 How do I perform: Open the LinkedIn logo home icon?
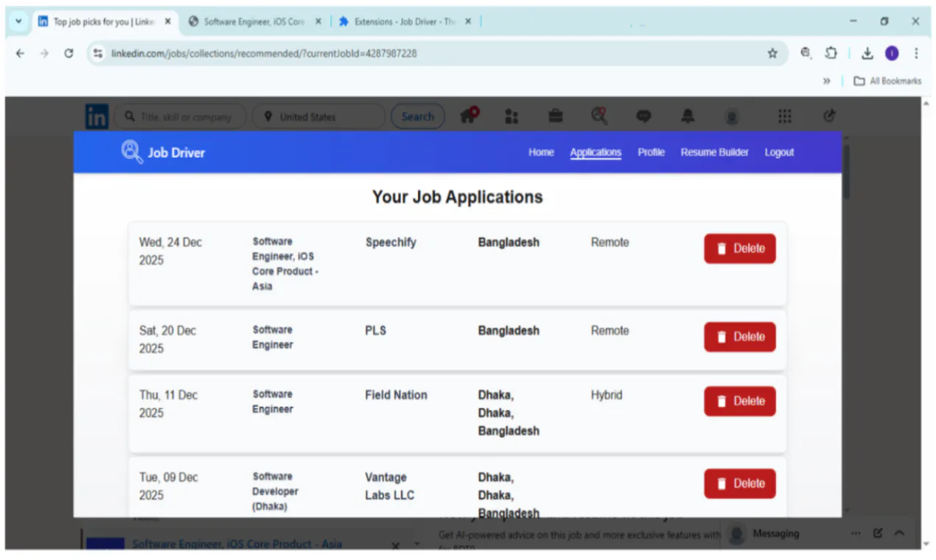[x=97, y=116]
